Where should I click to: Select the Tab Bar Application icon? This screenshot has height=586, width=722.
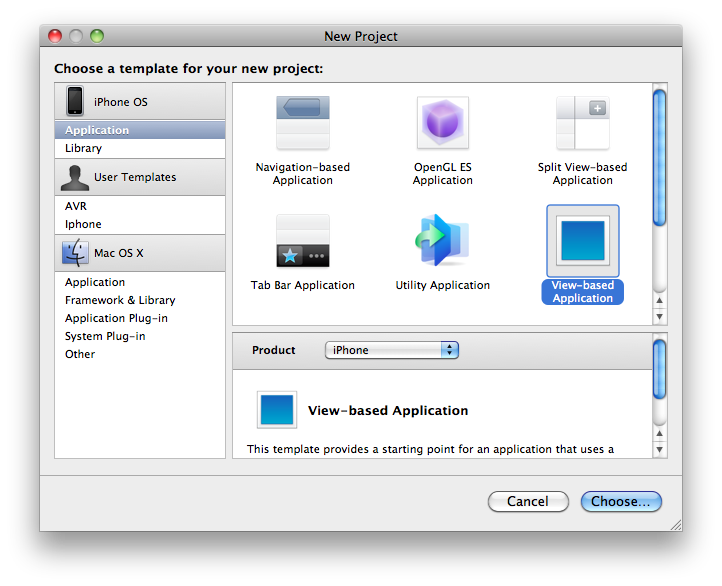tap(303, 241)
